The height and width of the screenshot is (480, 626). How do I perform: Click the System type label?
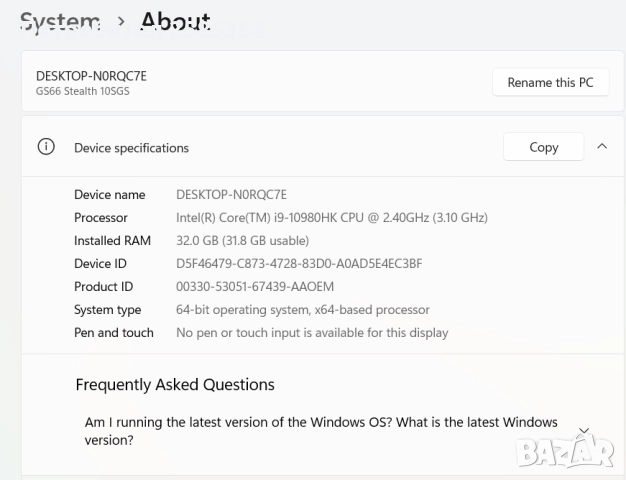click(x=107, y=310)
